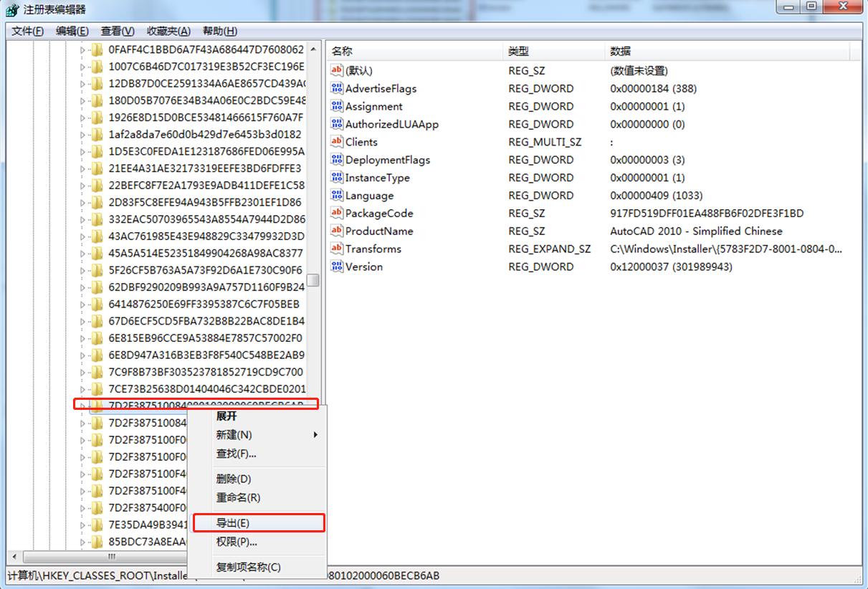Click the AdvertiseFlags DWORD icon

point(336,88)
